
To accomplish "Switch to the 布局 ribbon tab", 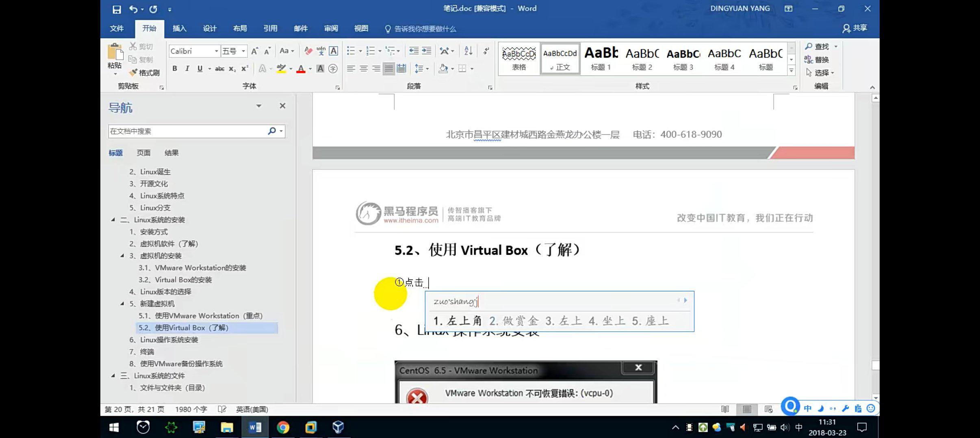I will click(240, 28).
